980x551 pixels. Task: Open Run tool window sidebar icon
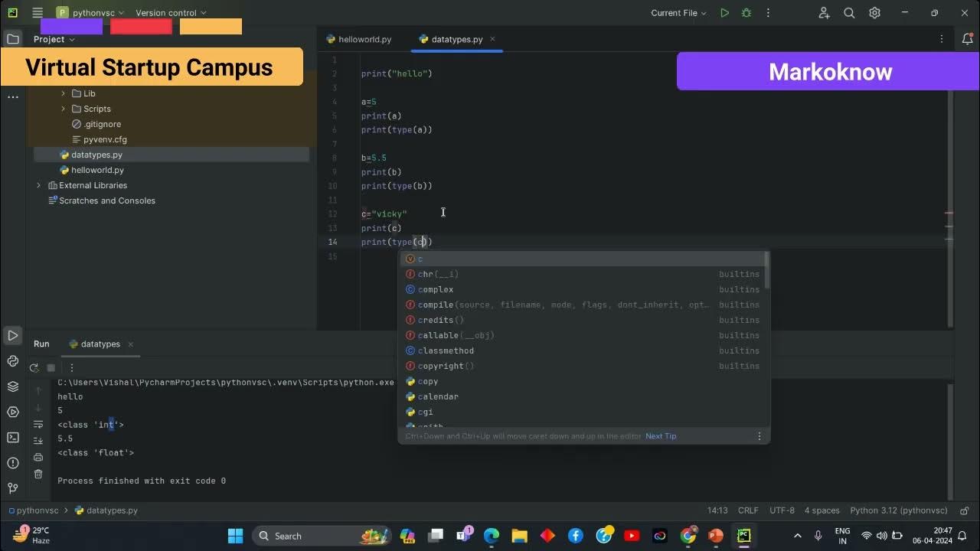(x=13, y=335)
